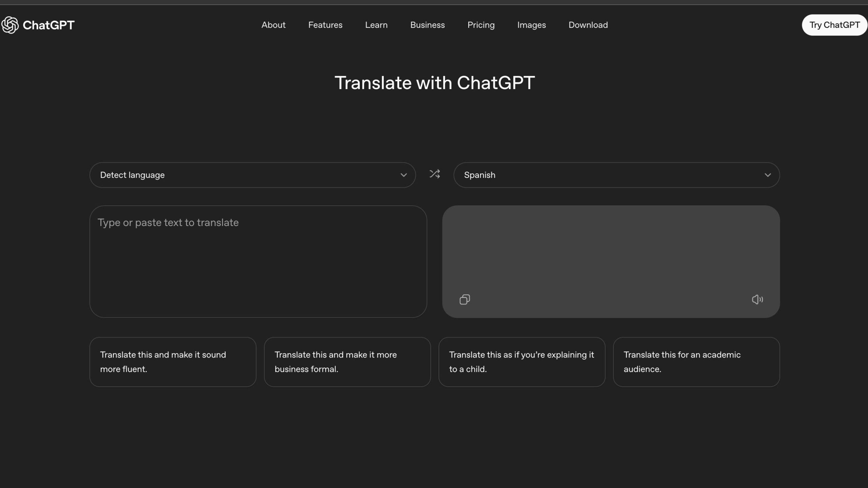Screen dimensions: 868x488
Task: Click the Try ChatGPT button
Action: coord(834,25)
